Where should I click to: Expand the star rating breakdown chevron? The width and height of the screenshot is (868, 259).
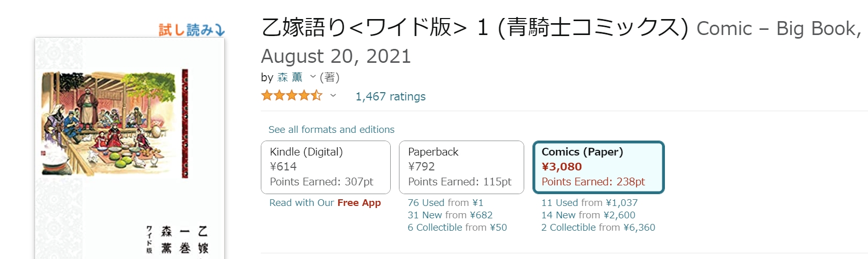[x=333, y=95]
